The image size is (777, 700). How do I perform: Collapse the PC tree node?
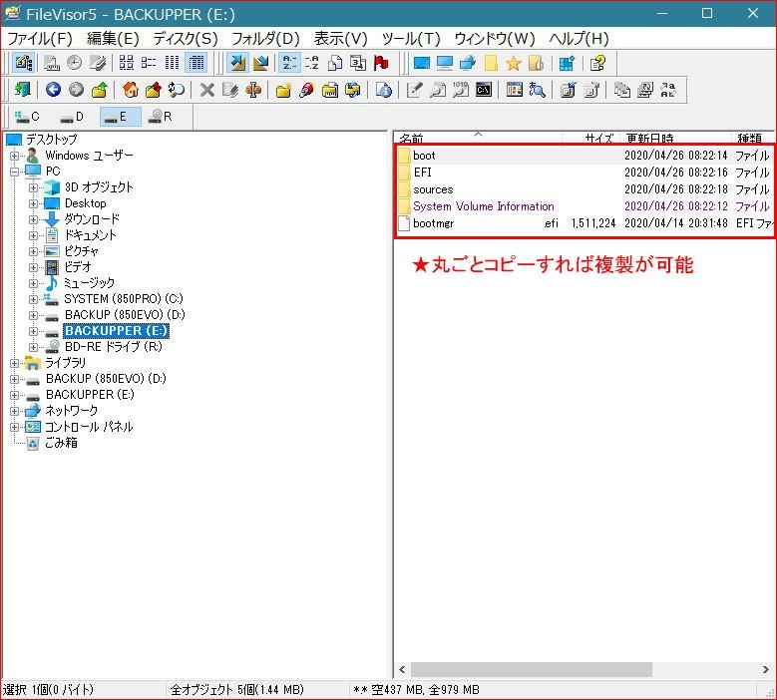click(14, 172)
